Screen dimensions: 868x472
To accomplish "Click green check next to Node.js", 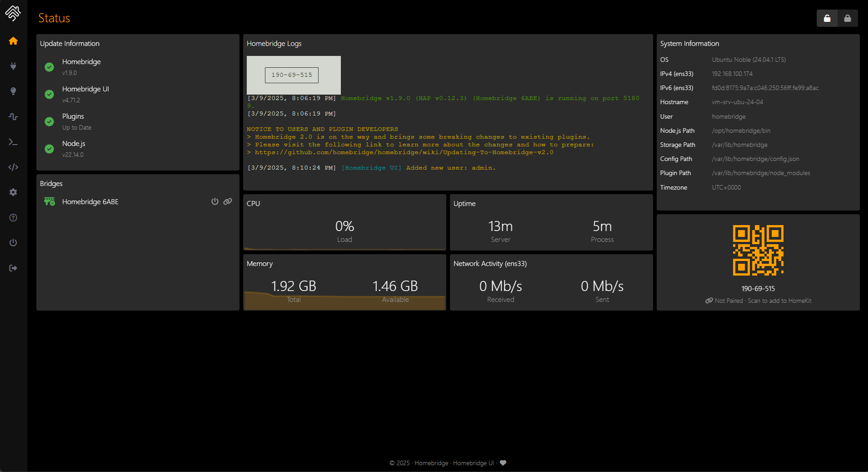I will click(50, 149).
